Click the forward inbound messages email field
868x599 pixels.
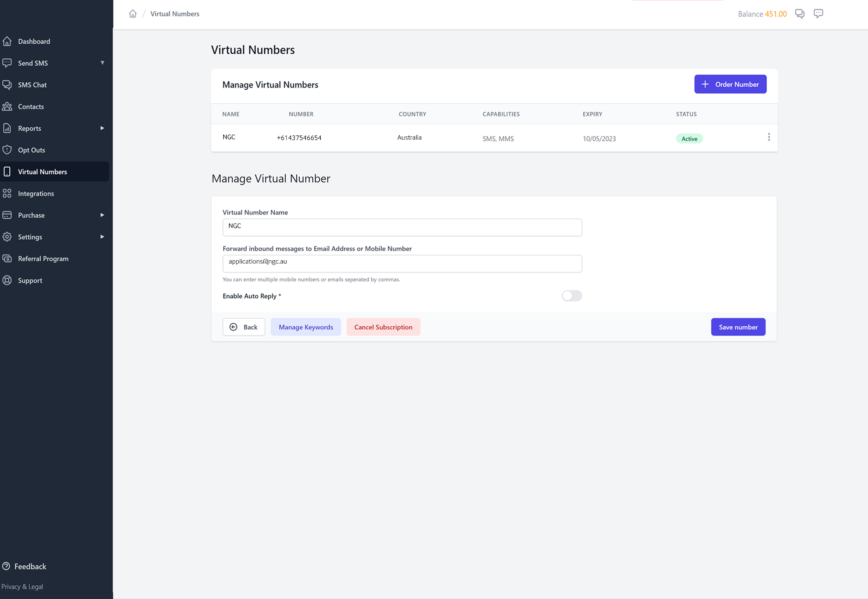click(402, 263)
